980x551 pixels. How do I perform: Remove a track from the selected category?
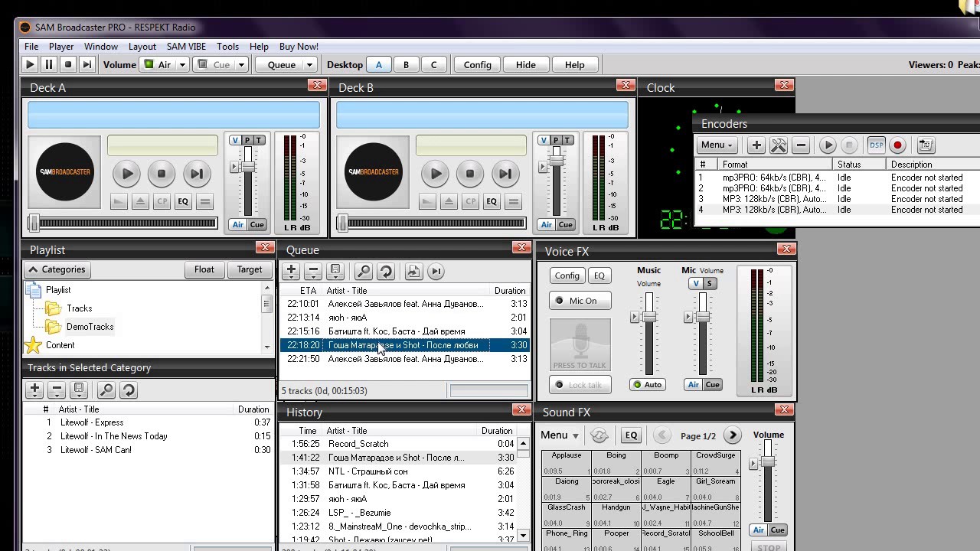point(56,390)
